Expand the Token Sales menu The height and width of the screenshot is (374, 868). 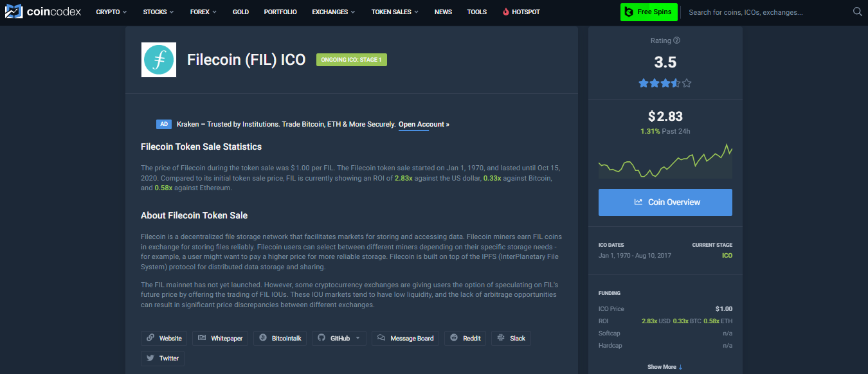pos(395,12)
